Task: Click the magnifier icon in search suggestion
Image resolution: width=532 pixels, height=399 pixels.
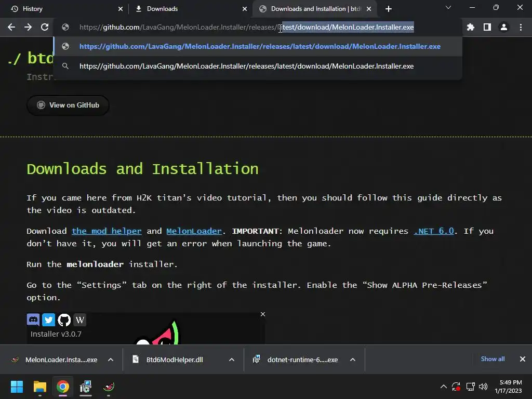Action: [x=65, y=66]
